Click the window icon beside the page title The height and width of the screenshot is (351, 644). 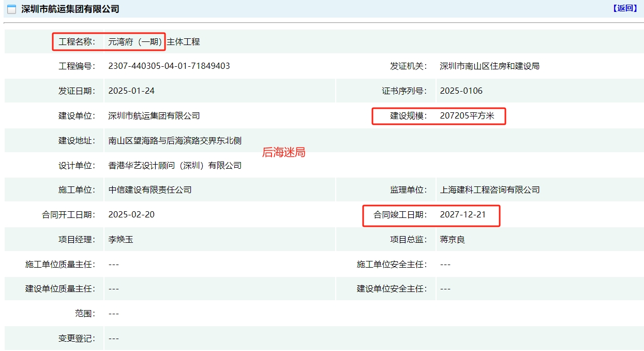pyautogui.click(x=11, y=9)
